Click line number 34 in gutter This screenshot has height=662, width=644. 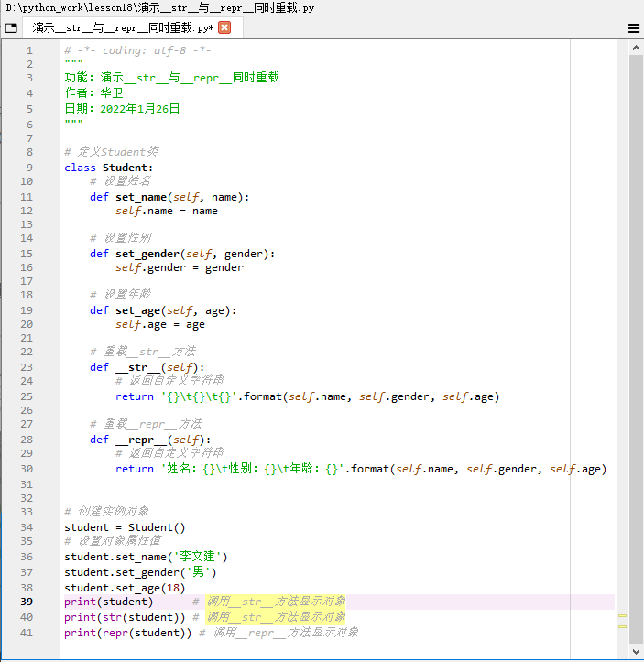27,527
